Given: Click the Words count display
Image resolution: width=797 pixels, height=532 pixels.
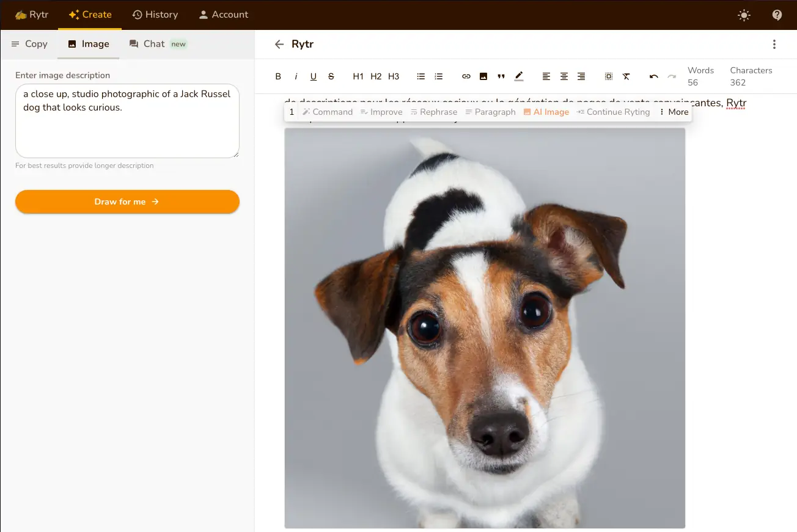Looking at the screenshot, I should point(700,76).
